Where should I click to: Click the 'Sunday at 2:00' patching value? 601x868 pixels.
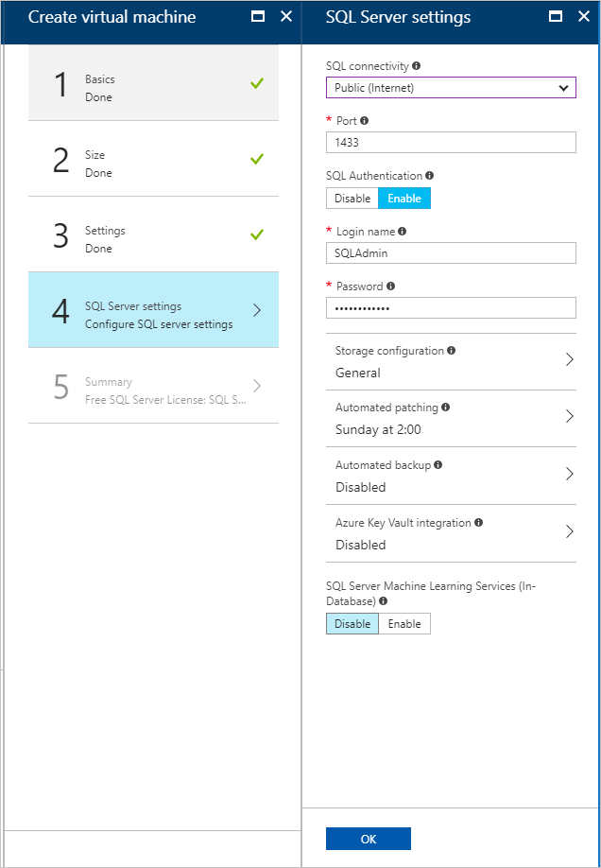click(379, 429)
